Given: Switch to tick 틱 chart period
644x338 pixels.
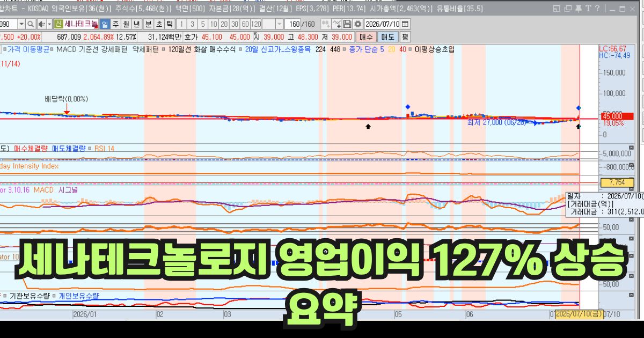Looking at the screenshot, I should [169, 24].
